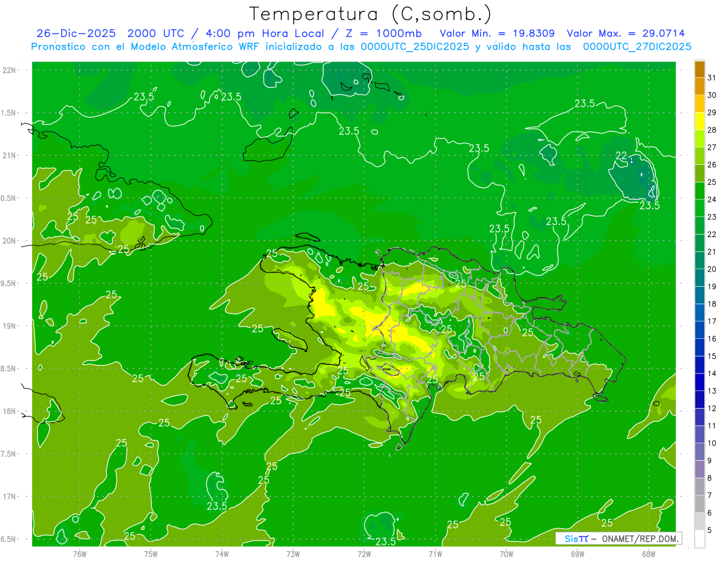The image size is (728, 562).
Task: Click the '17N' latitude axis label
Action: [10, 497]
